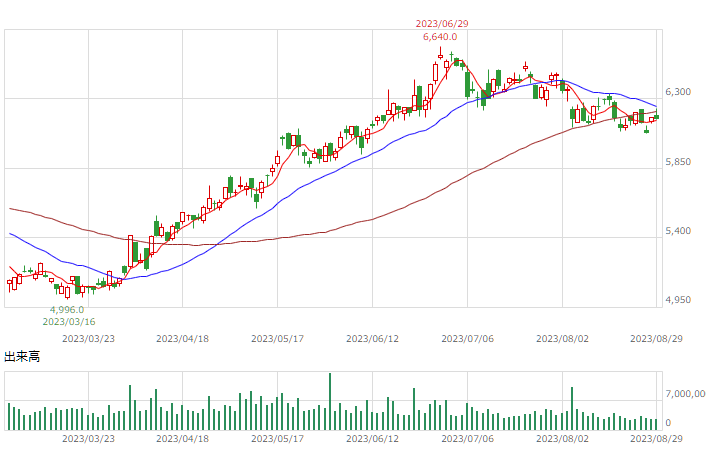The height and width of the screenshot is (455, 706).
Task: Click the tallest volume bar in early June
Action: [x=330, y=401]
